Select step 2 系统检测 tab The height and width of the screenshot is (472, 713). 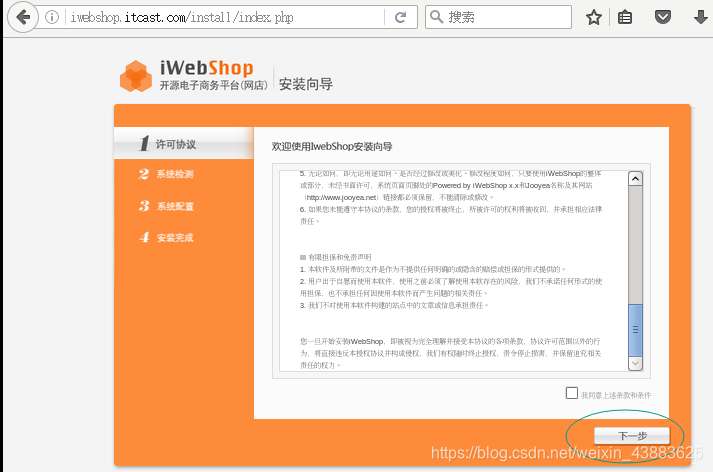coord(166,174)
